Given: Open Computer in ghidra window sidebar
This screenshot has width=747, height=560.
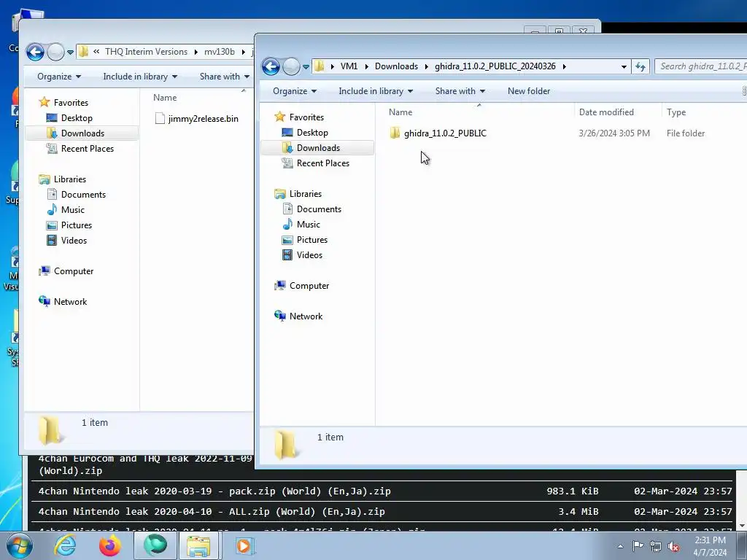Looking at the screenshot, I should [309, 286].
